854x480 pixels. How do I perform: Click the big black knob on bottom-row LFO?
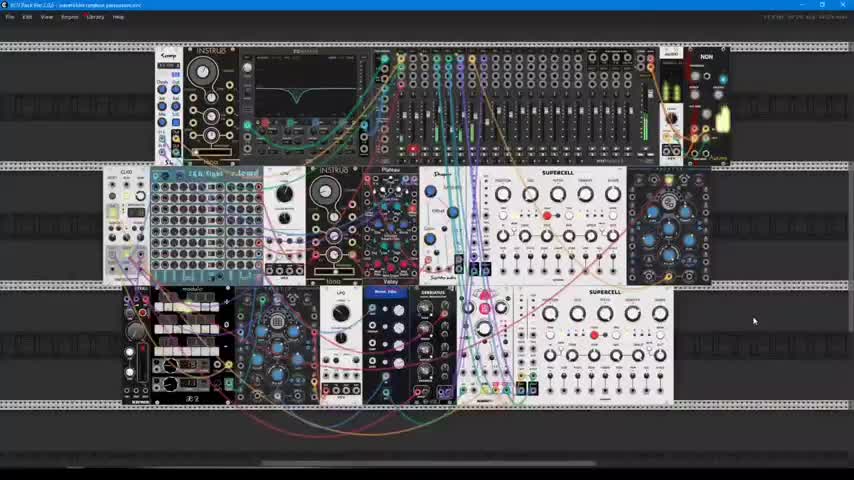pos(341,313)
